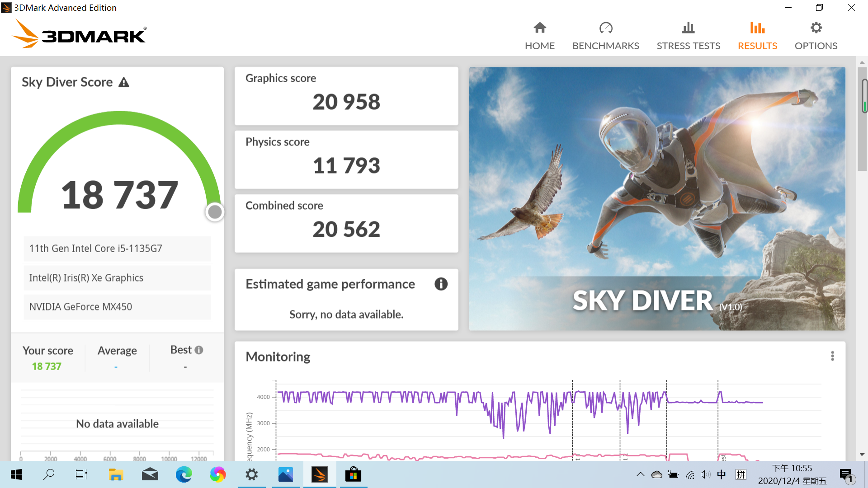Click the Sky Diver benchmark image
This screenshot has height=488, width=868.
[x=657, y=198]
